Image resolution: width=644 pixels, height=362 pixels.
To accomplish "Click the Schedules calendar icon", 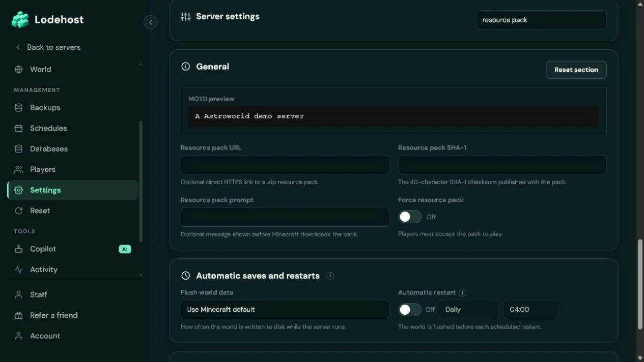I will [19, 128].
